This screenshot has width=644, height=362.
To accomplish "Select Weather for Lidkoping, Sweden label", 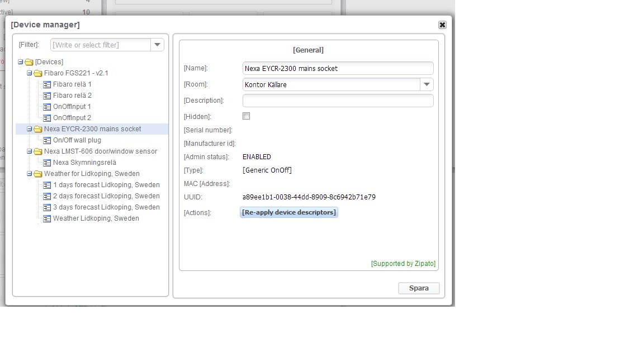I will click(92, 174).
